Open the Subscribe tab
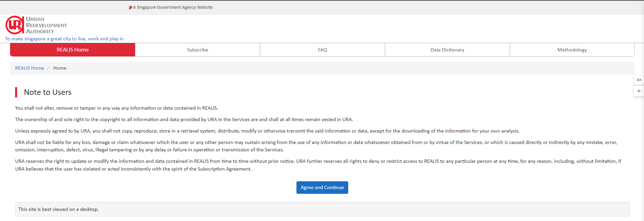 197,50
